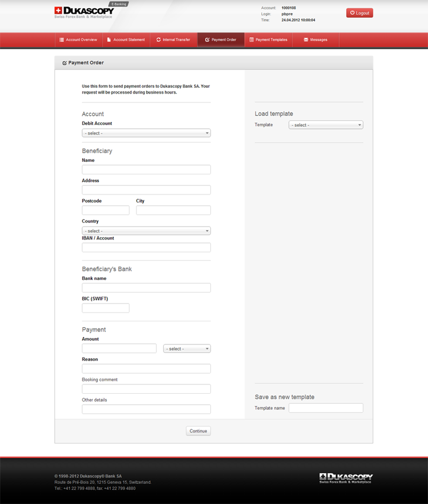
Task: Open the Load template dropdown
Action: coord(326,125)
